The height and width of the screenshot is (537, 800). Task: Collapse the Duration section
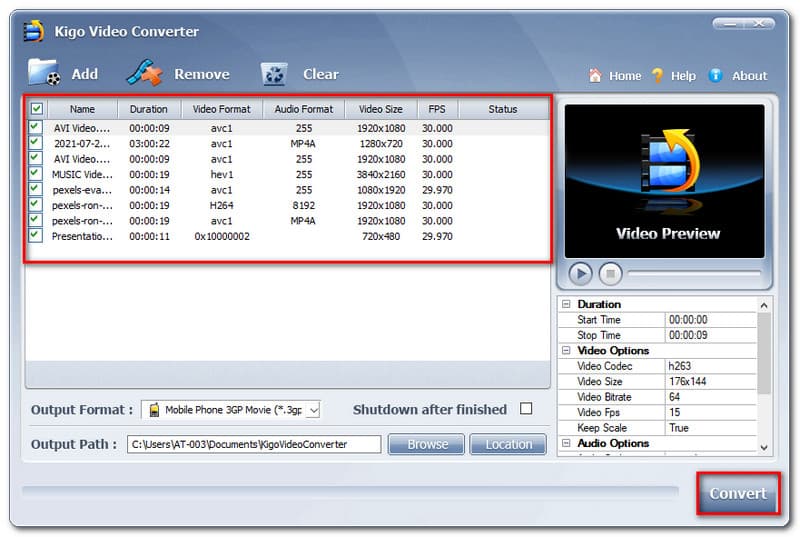pos(566,304)
